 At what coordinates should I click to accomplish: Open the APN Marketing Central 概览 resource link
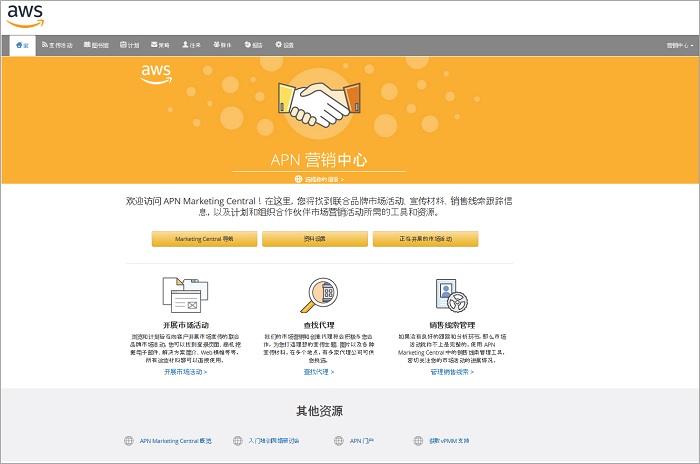175,441
